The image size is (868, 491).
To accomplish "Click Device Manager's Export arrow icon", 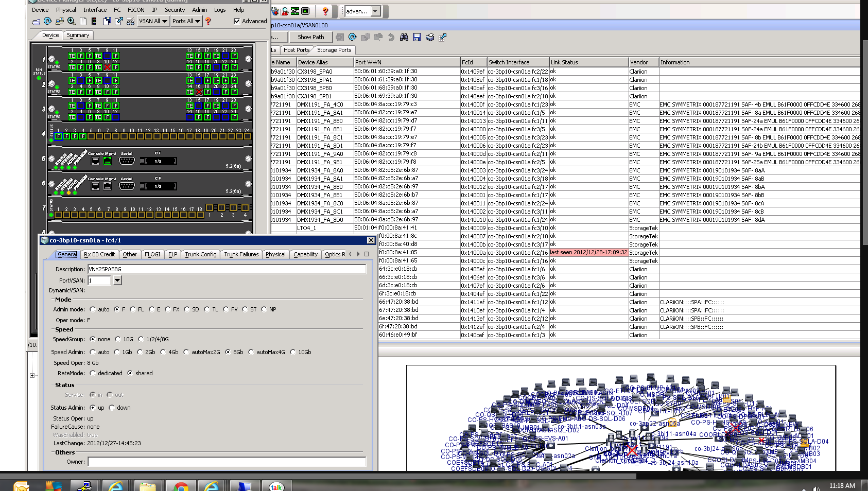I will [119, 21].
